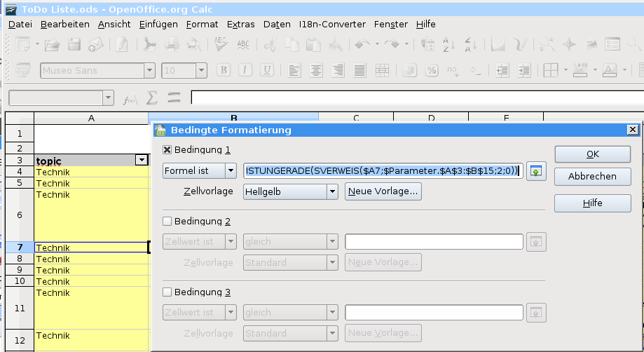644x352 pixels.
Task: Click the Data Sources icon
Action: [x=612, y=44]
